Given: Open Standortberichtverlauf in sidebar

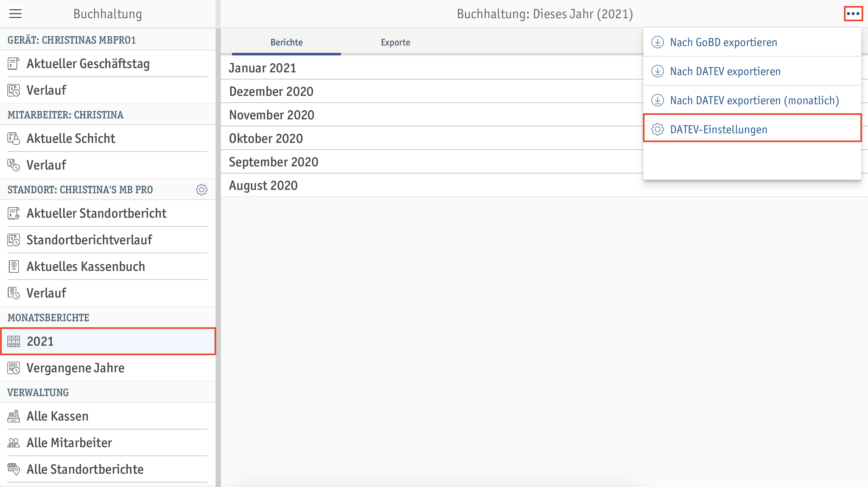Looking at the screenshot, I should (x=108, y=240).
